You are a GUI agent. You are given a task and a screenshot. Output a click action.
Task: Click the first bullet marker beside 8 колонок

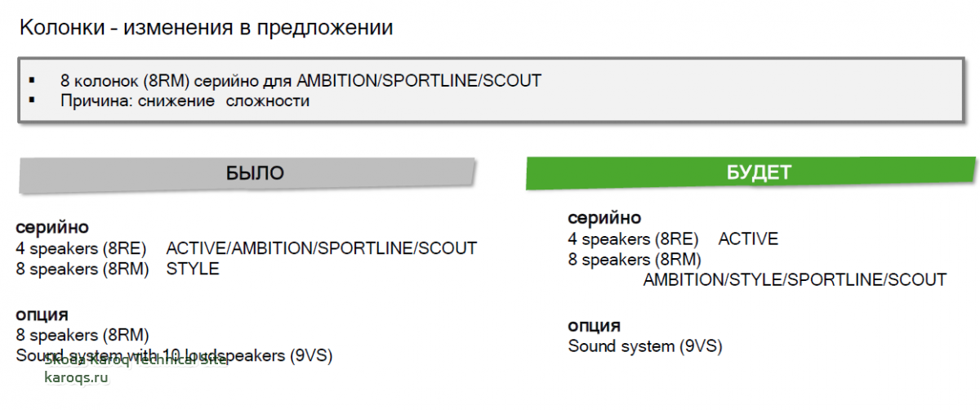coord(32,81)
